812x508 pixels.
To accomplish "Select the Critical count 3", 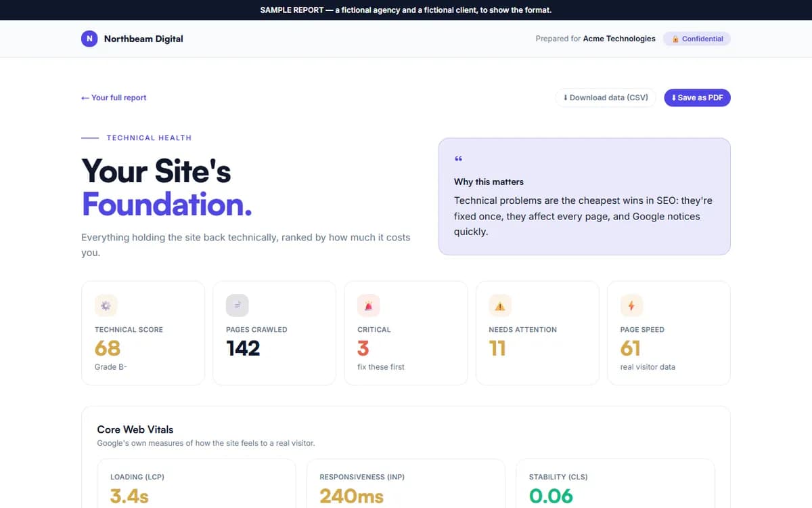I will pos(363,348).
